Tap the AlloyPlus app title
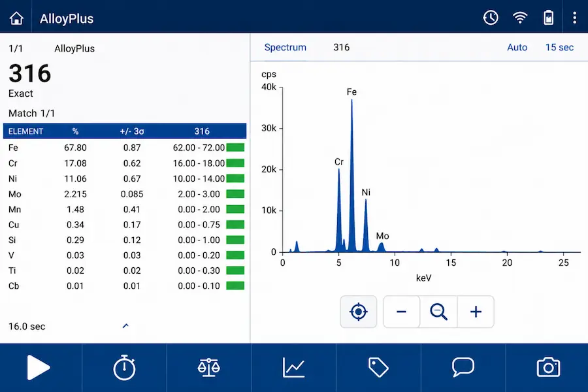 point(67,18)
